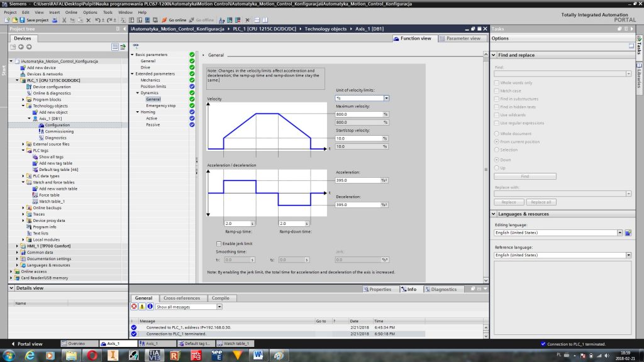
Task: Click the Open project folder icon
Action: (x=15, y=19)
